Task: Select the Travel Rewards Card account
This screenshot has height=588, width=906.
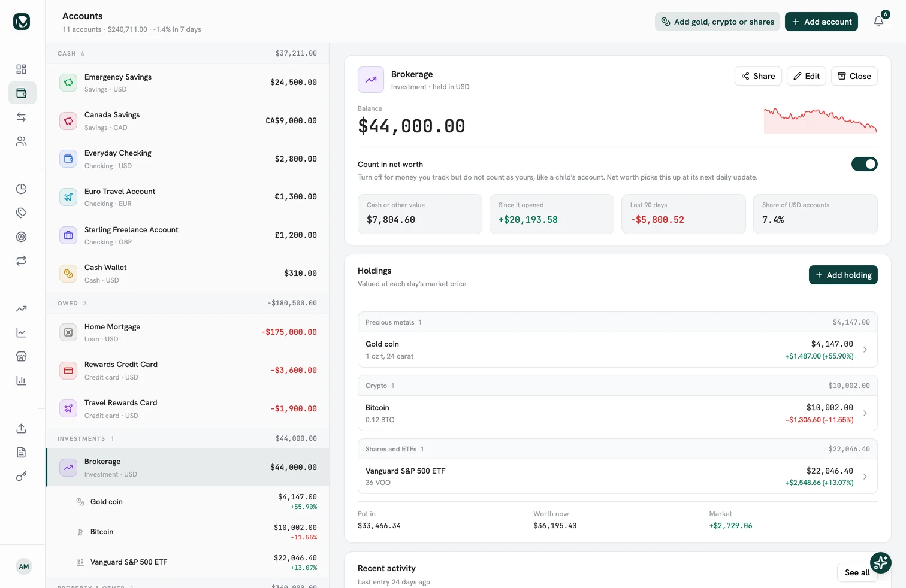Action: click(x=187, y=409)
